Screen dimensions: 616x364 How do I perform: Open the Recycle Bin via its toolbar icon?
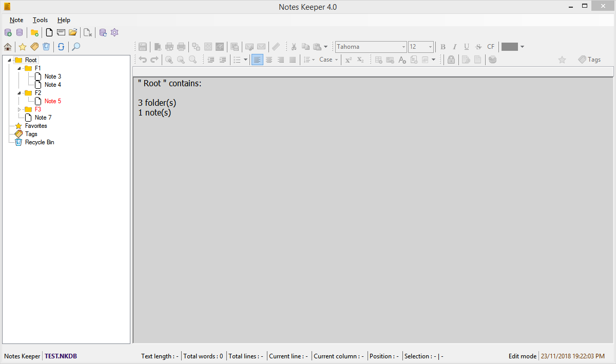pyautogui.click(x=46, y=47)
